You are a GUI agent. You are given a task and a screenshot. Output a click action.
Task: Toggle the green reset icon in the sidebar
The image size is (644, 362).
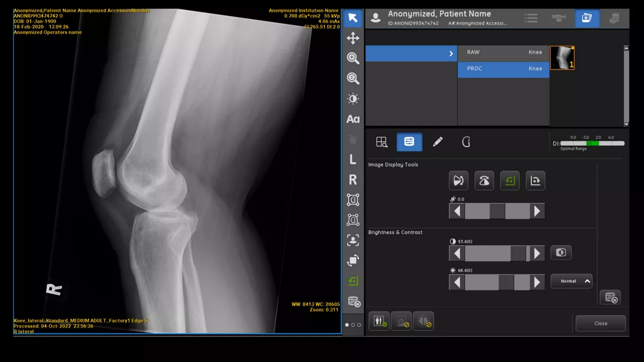click(353, 281)
